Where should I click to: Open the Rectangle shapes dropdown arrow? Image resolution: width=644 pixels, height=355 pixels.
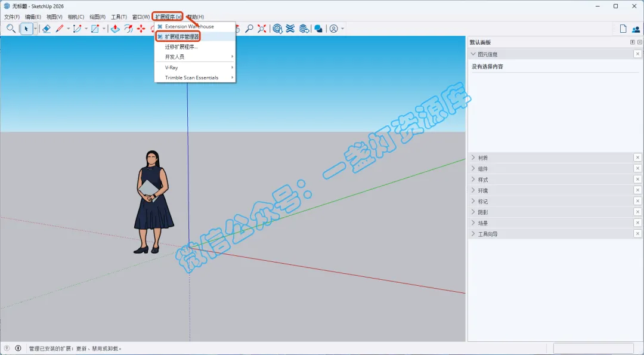point(104,29)
